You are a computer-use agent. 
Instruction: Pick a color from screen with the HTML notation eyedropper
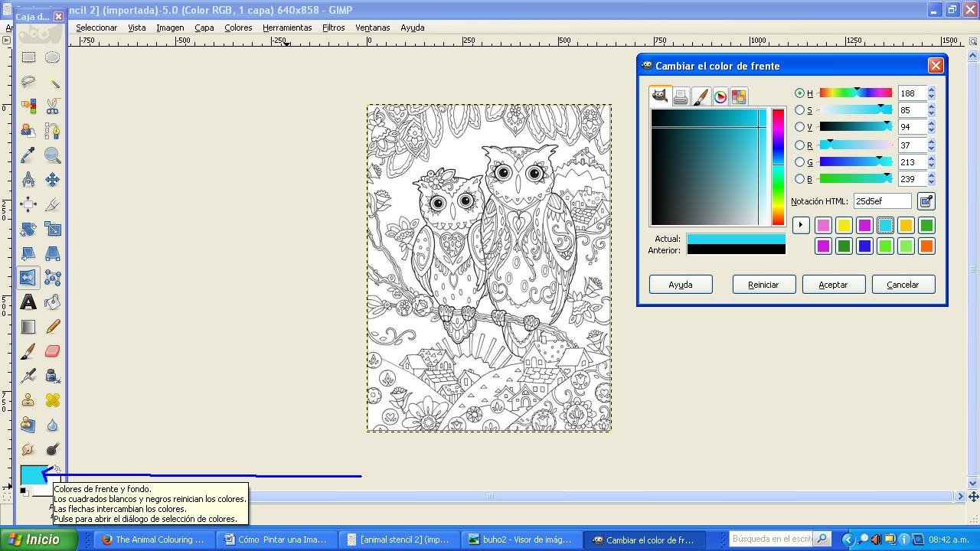pos(926,201)
